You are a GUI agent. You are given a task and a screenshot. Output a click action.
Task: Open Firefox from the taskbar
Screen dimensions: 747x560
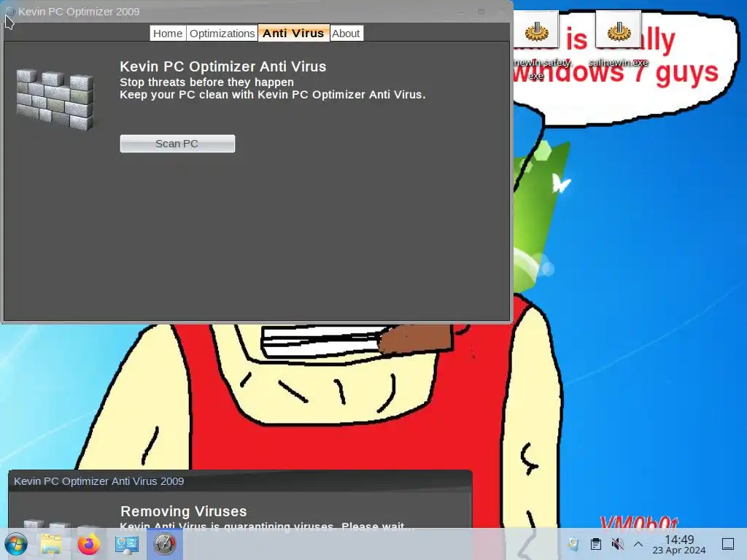[88, 544]
